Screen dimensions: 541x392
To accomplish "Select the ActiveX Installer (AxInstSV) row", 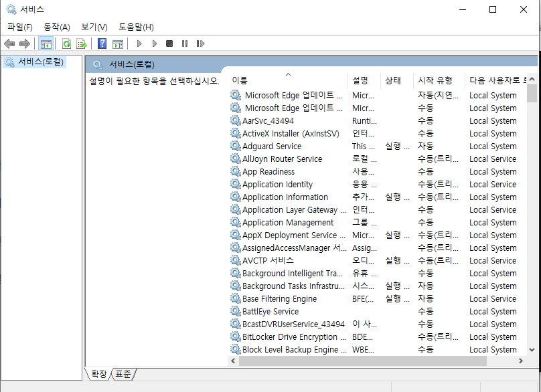I will click(378, 133).
